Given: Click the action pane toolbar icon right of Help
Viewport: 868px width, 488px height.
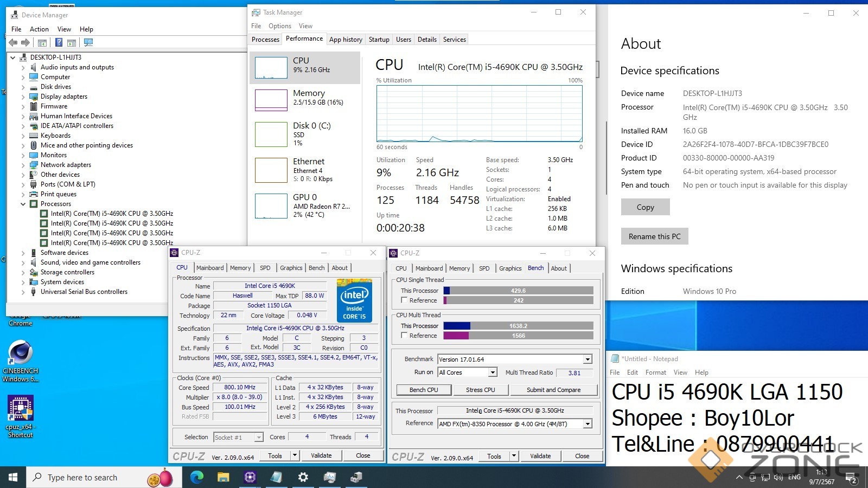Looking at the screenshot, I should (x=72, y=42).
